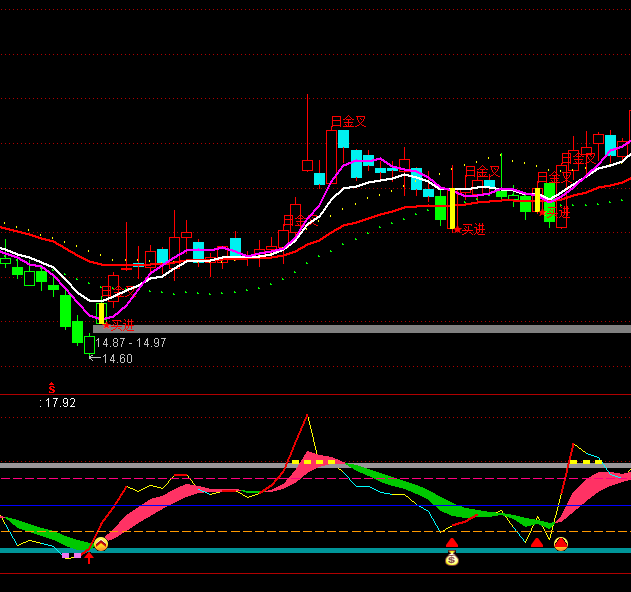Click the money bag icon in indicator panel
This screenshot has width=631, height=592.
coord(452,559)
